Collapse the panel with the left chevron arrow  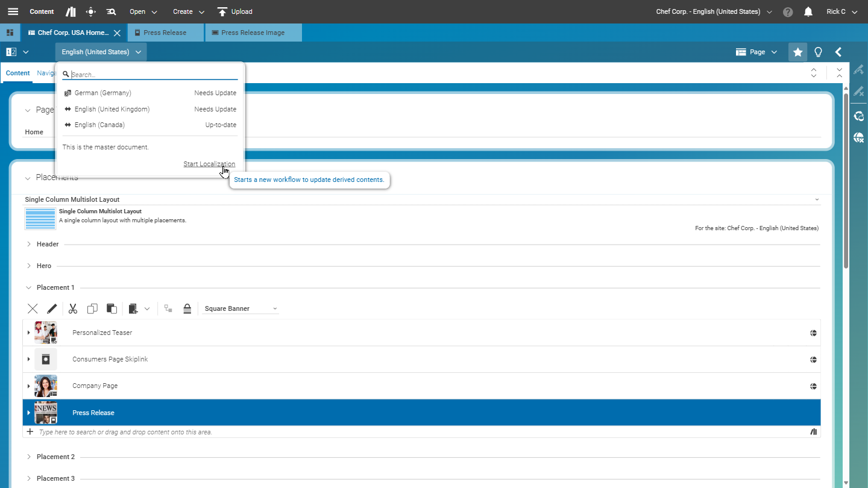838,52
